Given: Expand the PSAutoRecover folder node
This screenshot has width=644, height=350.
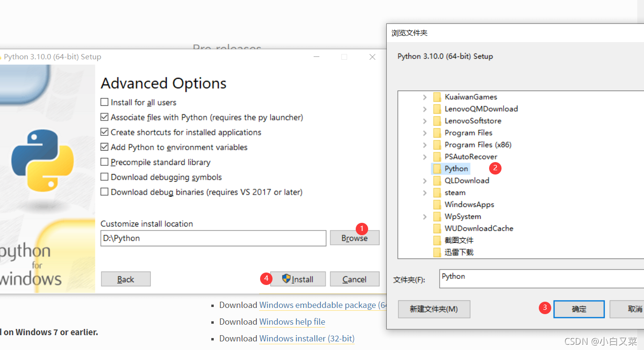Looking at the screenshot, I should [x=425, y=157].
